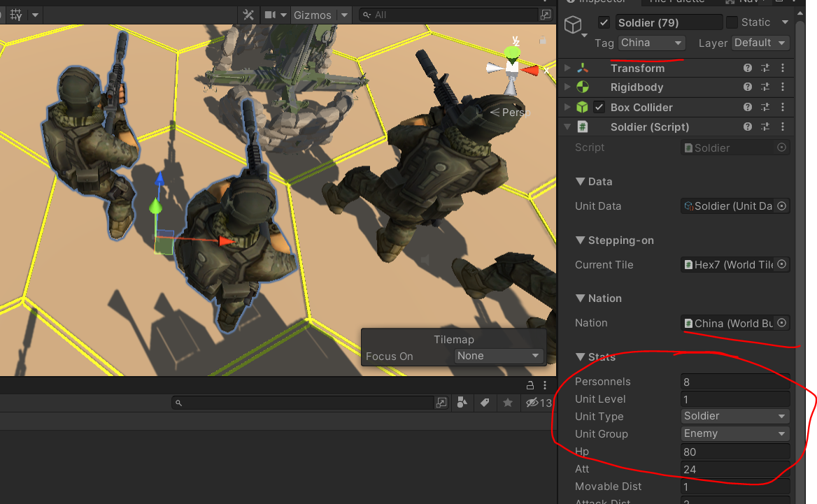Open Transform three-dot context menu
The image size is (817, 504).
click(x=783, y=68)
